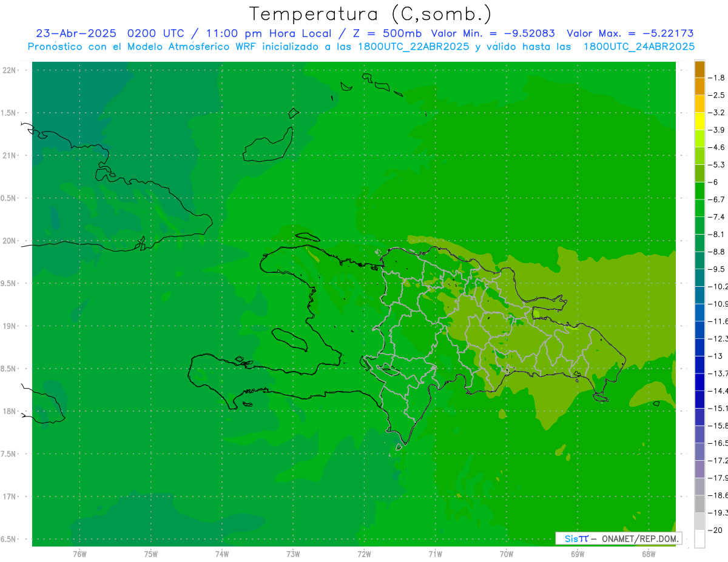Screen dimensions: 728x562
Task: Click the "70W" longitude label
Action: pos(507,554)
